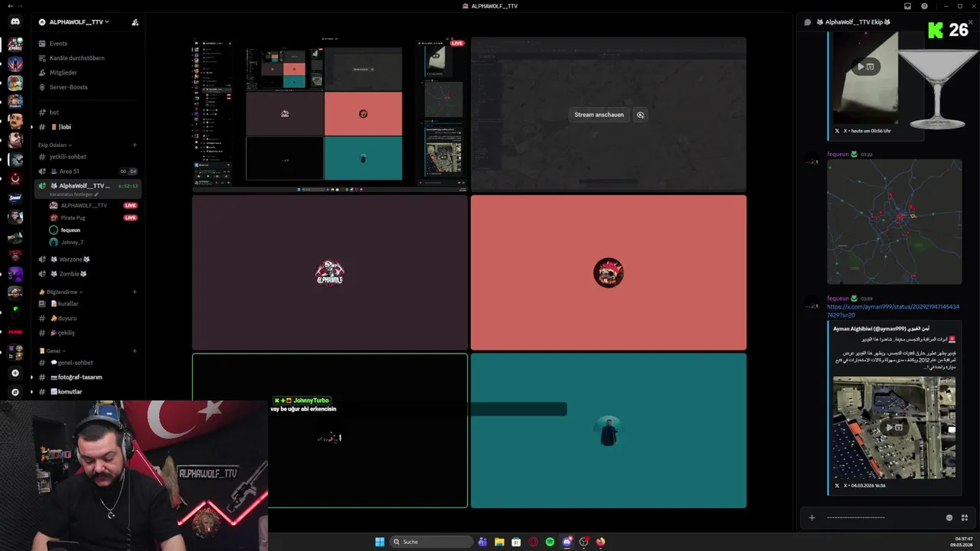Open Microsoft Store from taskbar

(516, 542)
